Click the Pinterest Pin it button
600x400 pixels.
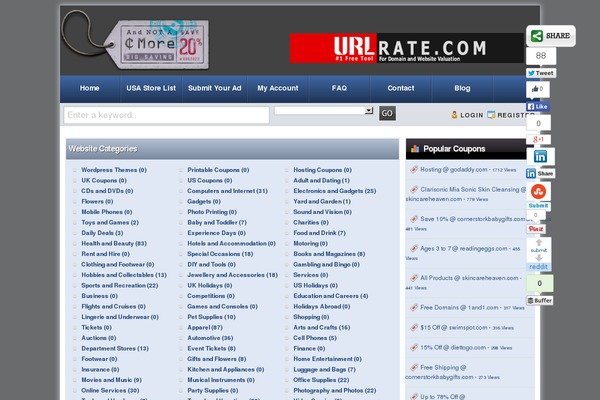536,229
